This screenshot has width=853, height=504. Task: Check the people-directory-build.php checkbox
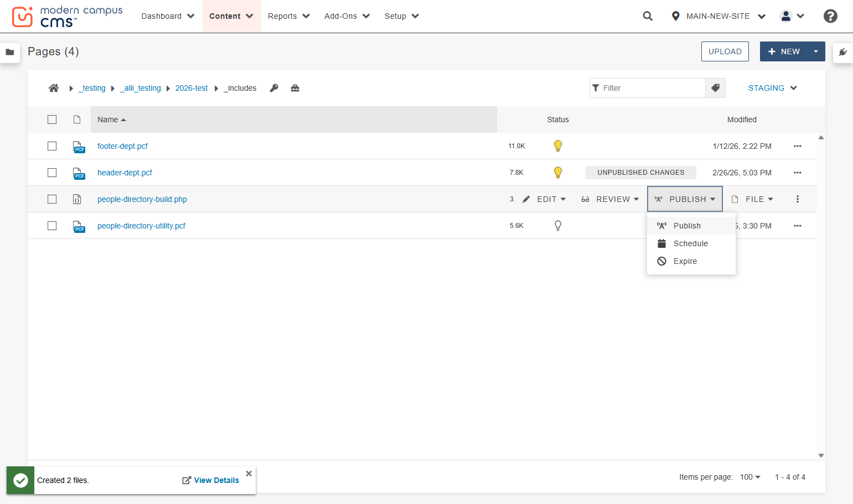[x=52, y=199]
